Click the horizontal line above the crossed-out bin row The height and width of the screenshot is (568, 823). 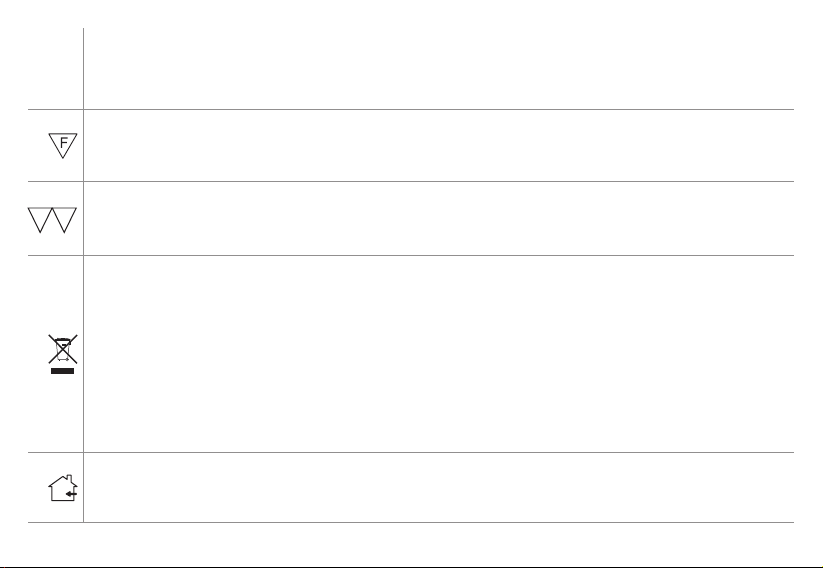point(410,256)
